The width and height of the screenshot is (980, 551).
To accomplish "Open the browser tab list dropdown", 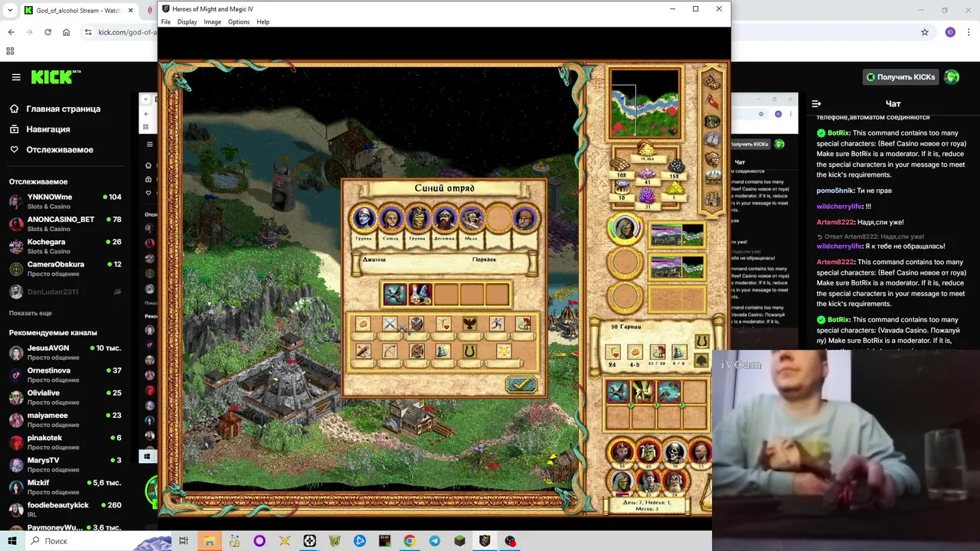I will point(10,11).
